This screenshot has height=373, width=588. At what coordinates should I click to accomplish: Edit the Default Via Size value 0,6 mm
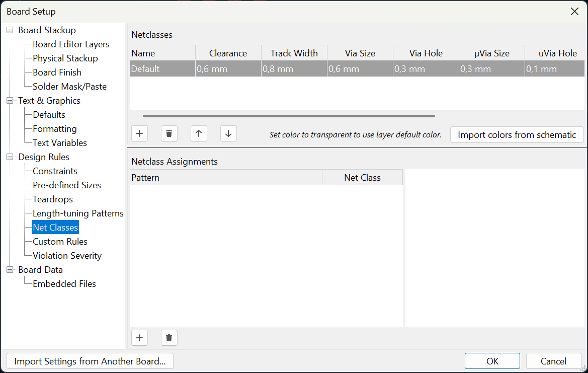pos(360,69)
